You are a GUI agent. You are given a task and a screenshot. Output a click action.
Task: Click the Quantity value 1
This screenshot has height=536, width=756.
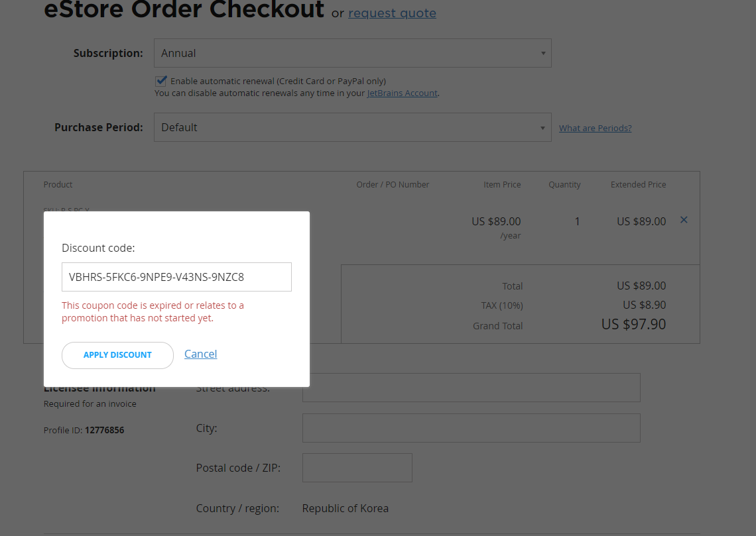click(x=577, y=221)
